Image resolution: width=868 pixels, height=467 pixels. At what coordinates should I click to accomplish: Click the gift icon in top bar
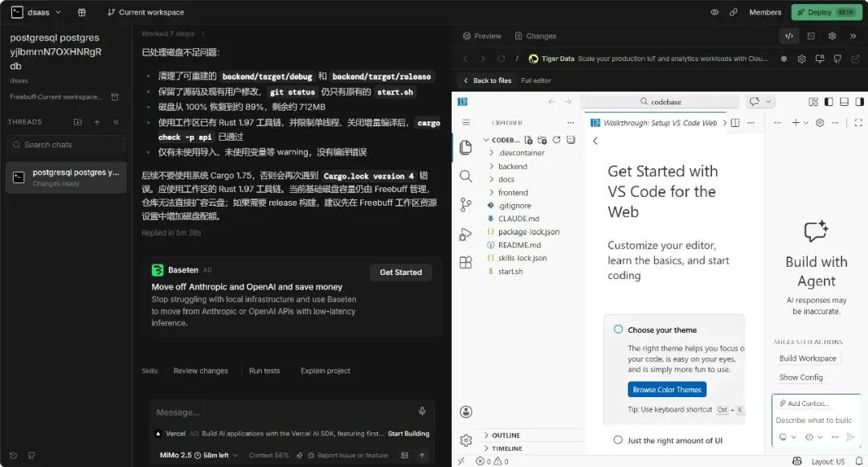(x=82, y=12)
